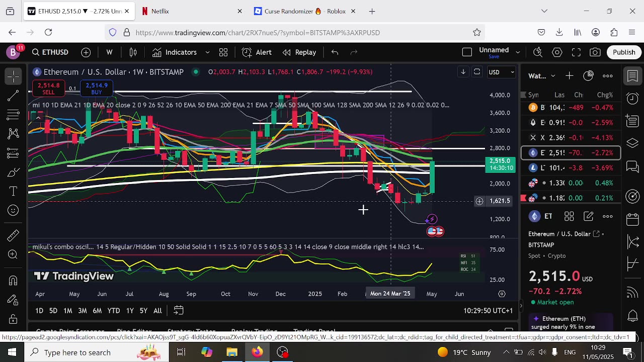Collapse the indicator legend chevron
The image size is (644, 362).
pyautogui.click(x=38, y=118)
